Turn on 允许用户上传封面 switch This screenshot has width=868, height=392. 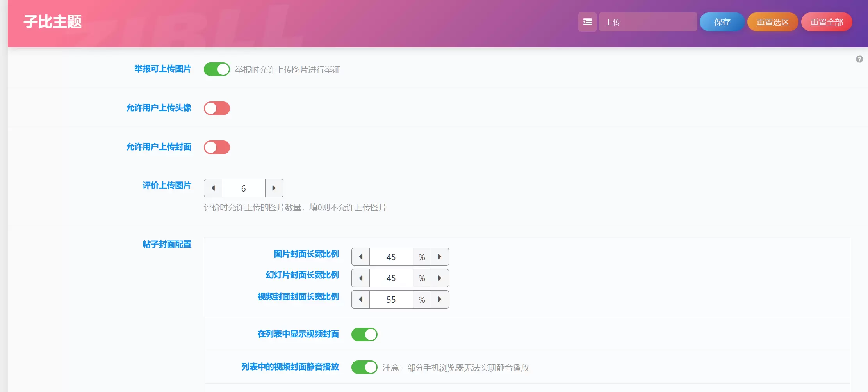217,147
